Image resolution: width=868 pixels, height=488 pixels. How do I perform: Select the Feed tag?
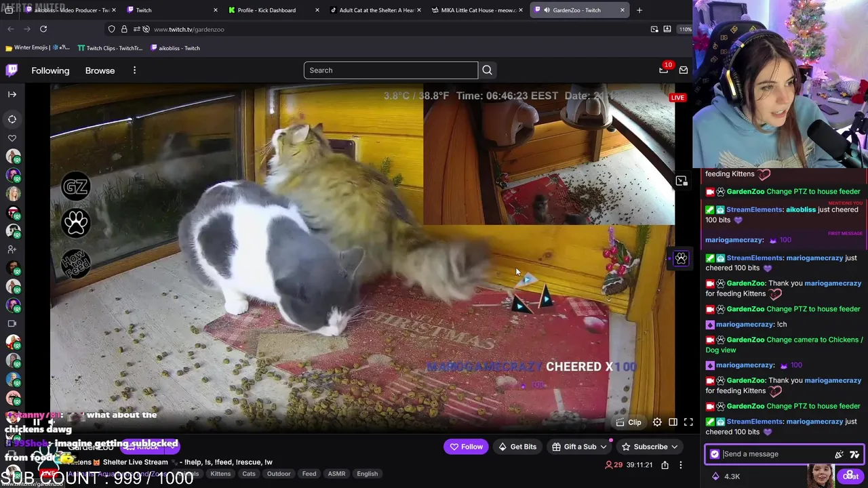click(309, 474)
